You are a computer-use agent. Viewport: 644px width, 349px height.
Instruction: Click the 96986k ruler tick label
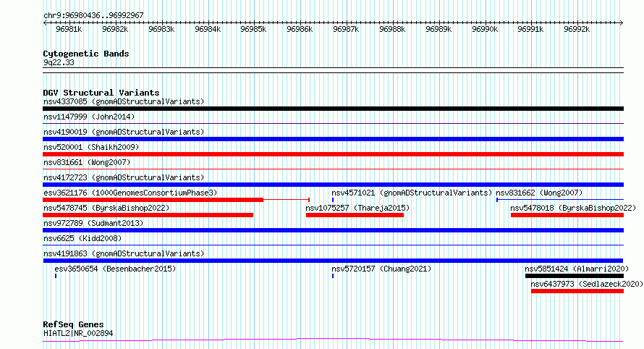300,29
